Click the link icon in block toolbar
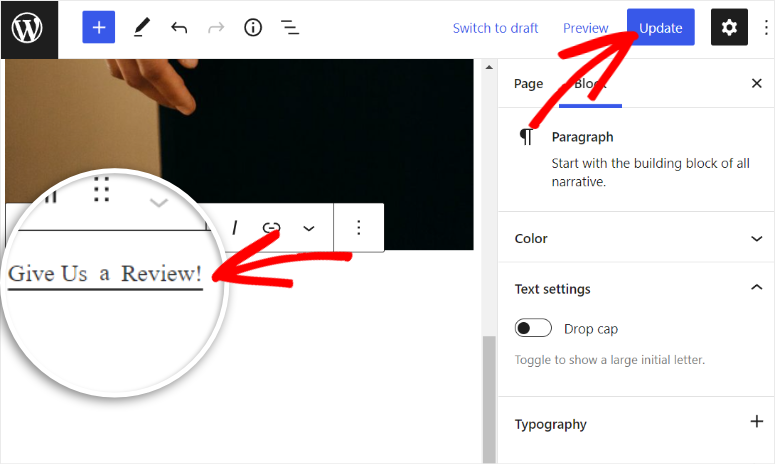Viewport: 775px width, 464px height. pos(270,228)
